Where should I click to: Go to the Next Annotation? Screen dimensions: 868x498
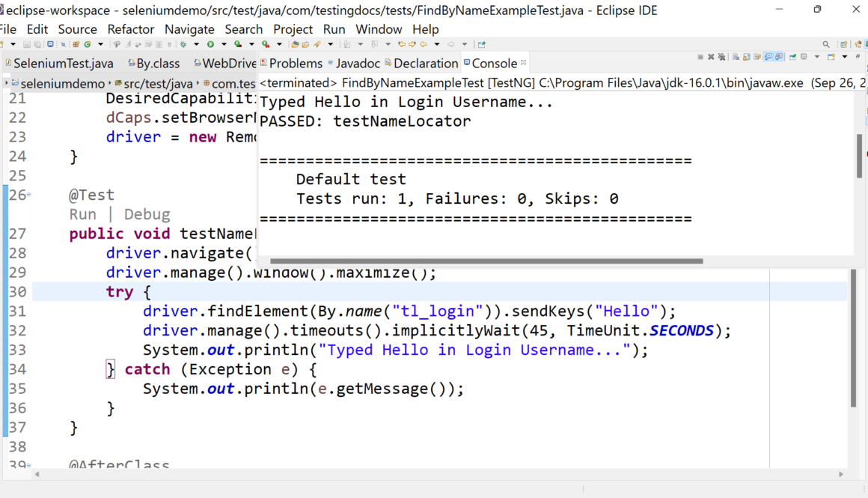click(x=346, y=44)
